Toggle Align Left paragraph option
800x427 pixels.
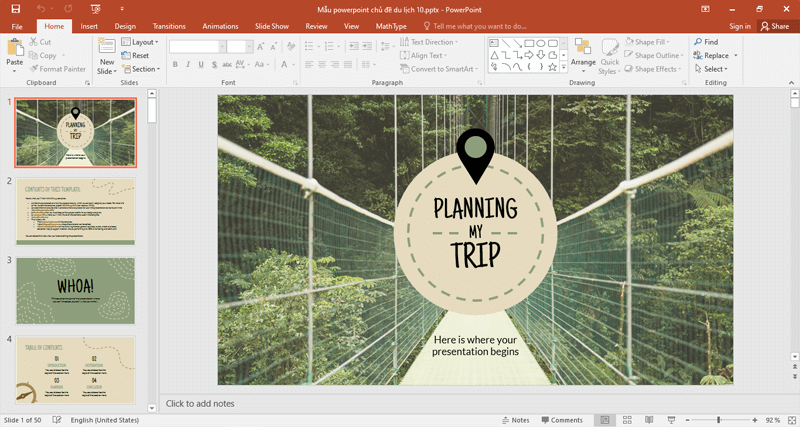309,64
